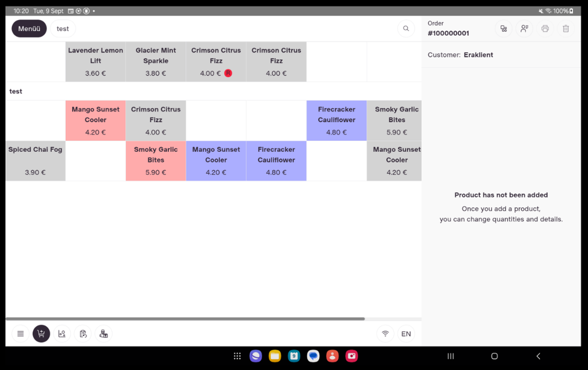
Task: Go to Android home screen button
Action: point(495,356)
